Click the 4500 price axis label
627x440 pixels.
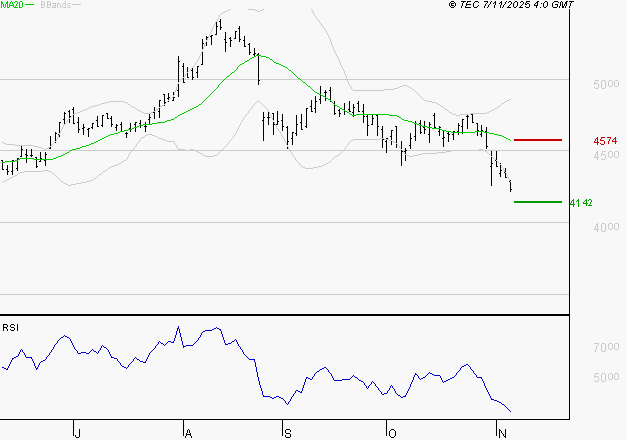(606, 155)
